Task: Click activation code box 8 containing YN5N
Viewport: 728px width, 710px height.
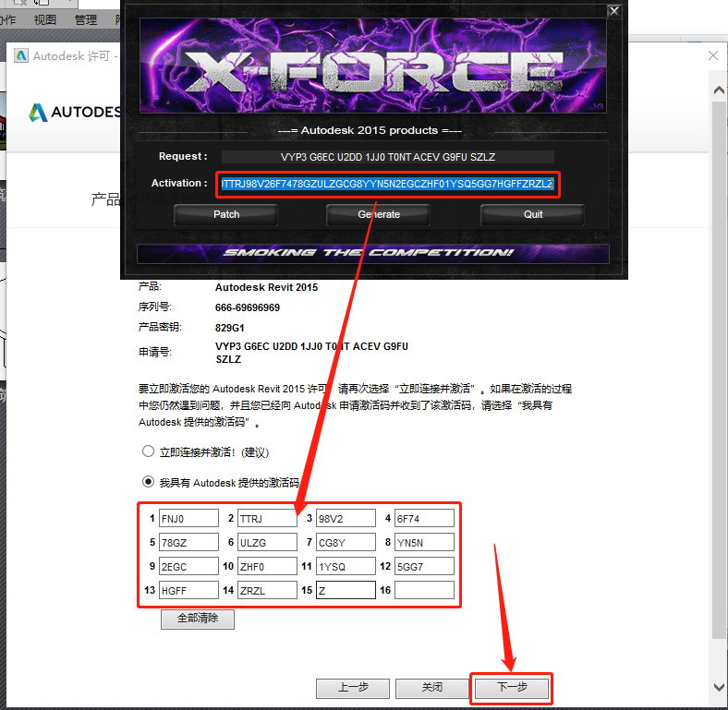Action: (x=424, y=542)
